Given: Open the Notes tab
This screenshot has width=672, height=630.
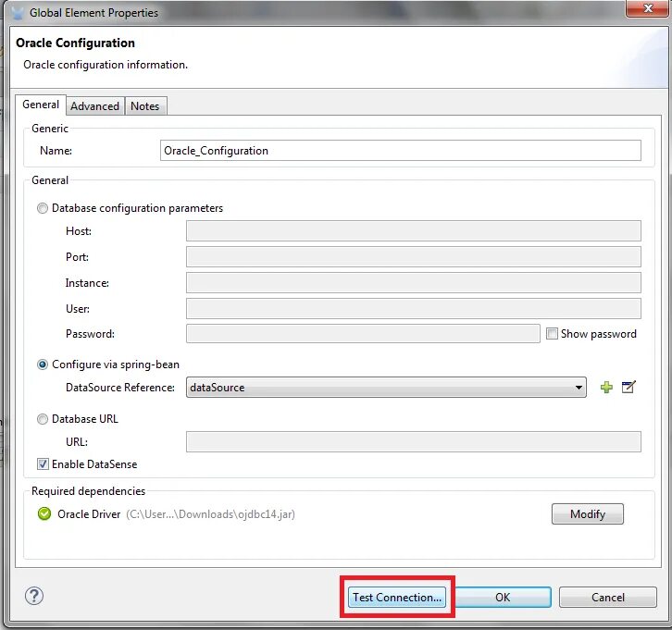Looking at the screenshot, I should click(x=144, y=106).
